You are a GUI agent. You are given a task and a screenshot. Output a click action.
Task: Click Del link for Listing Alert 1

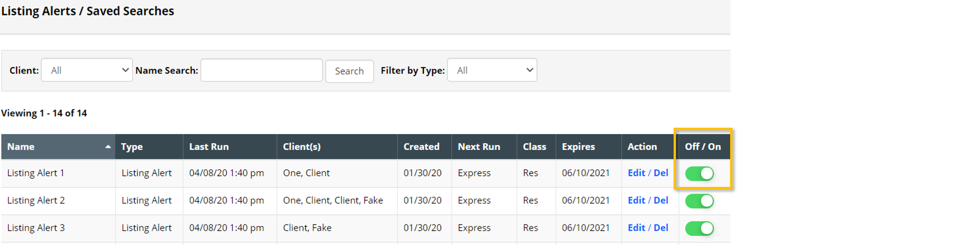(661, 173)
